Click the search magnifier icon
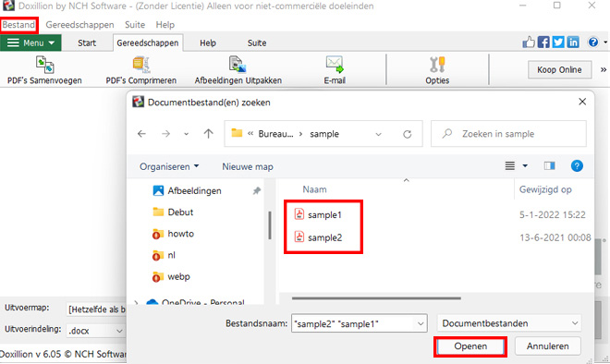The width and height of the screenshot is (610, 364). tap(447, 133)
